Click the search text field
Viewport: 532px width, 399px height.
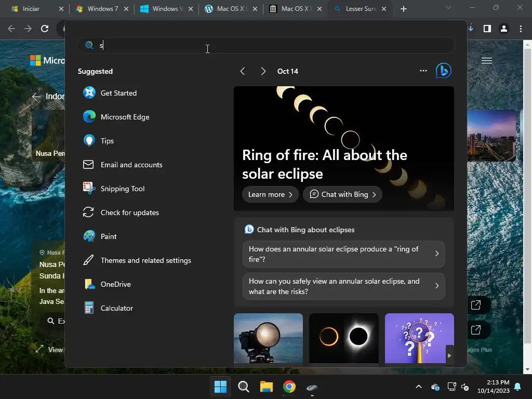tap(265, 45)
